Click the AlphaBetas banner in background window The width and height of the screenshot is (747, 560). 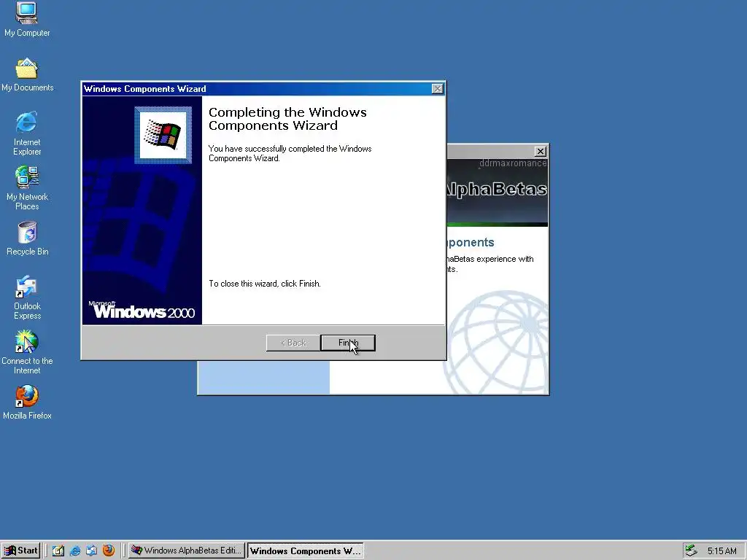click(x=498, y=192)
